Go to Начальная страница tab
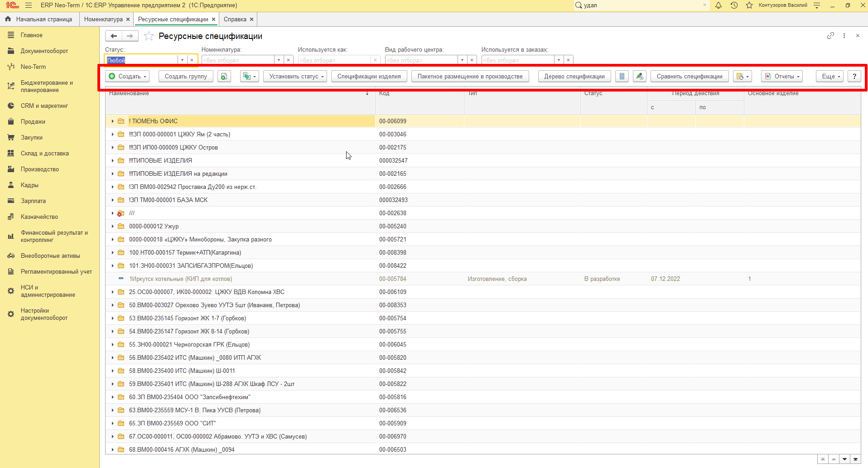 click(x=39, y=19)
